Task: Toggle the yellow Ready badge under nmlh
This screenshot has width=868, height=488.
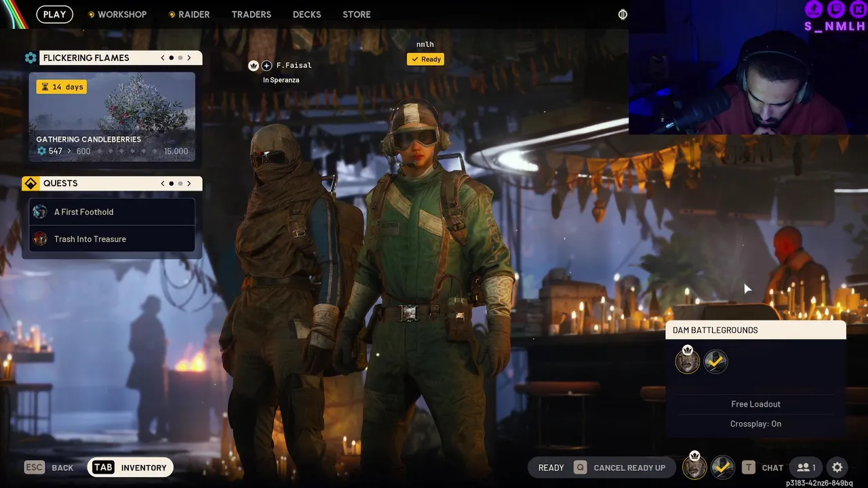Action: [426, 60]
